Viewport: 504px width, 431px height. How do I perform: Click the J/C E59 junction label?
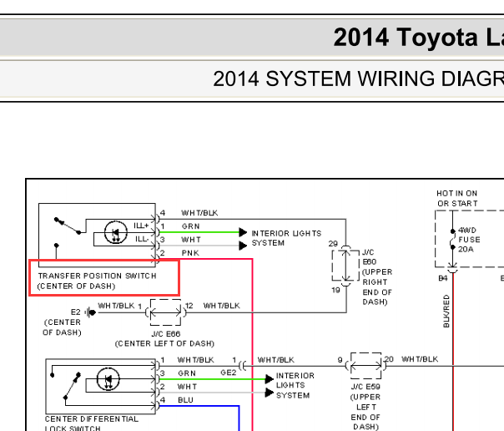point(365,387)
